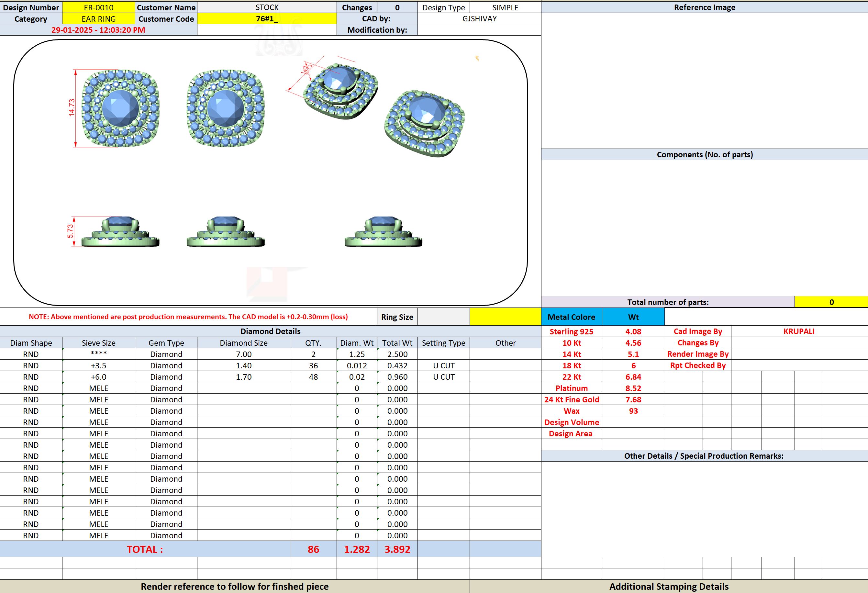Select the Rpt Checked By label
Screen dimensions: 868x593
click(x=698, y=365)
